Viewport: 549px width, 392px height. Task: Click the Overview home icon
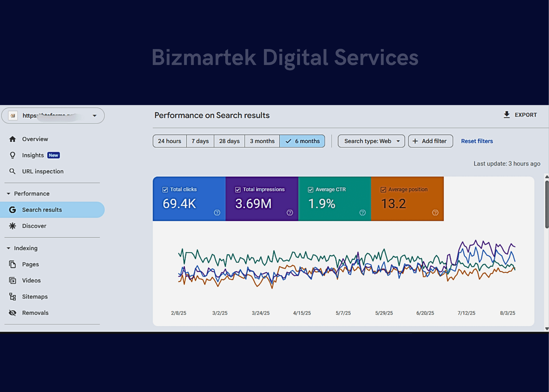point(13,139)
